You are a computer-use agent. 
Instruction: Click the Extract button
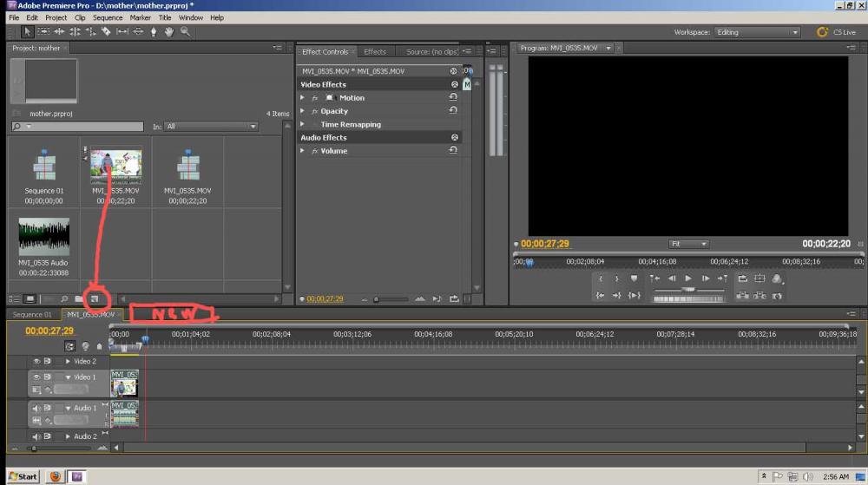coord(760,296)
